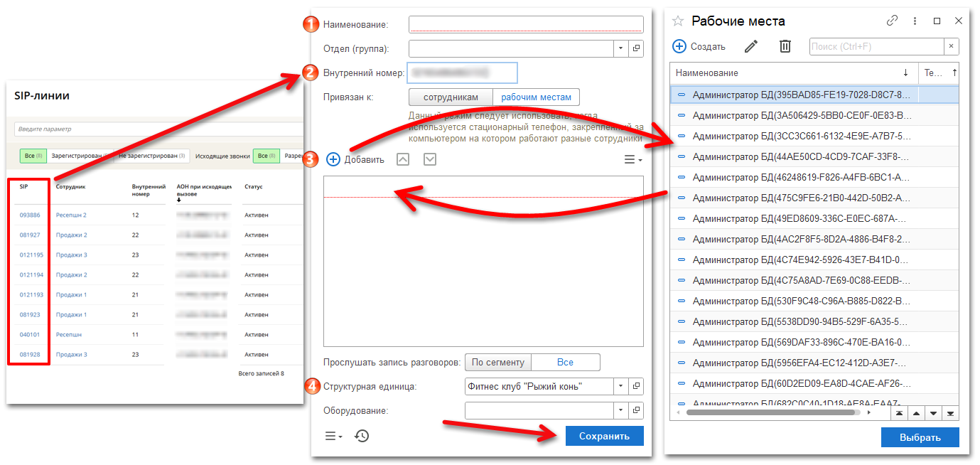Click the Сохранить button
Image resolution: width=980 pixels, height=465 pixels.
click(604, 436)
